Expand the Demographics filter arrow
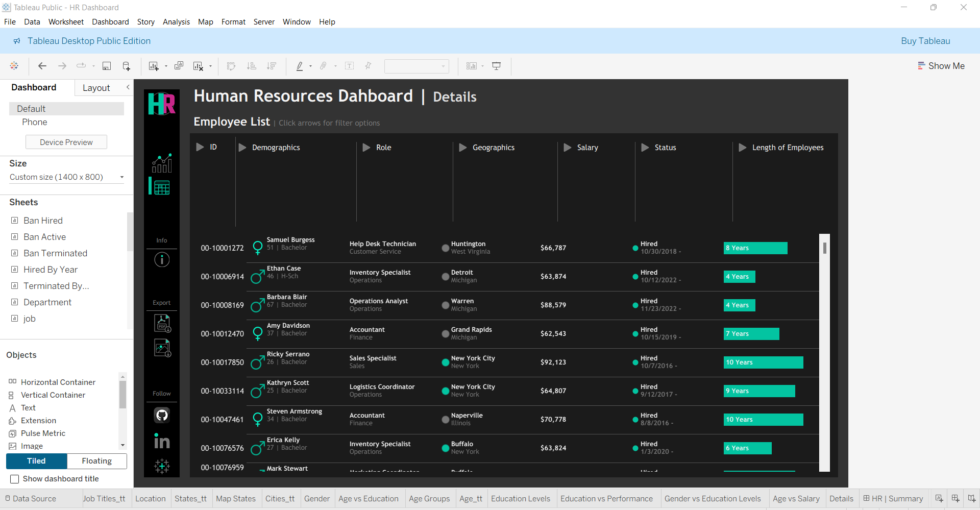Viewport: 980px width, 510px height. 243,148
